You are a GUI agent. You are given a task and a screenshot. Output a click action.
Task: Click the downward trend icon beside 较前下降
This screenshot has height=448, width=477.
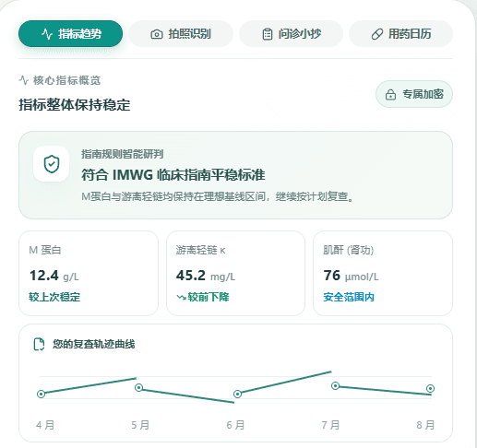pyautogui.click(x=181, y=297)
